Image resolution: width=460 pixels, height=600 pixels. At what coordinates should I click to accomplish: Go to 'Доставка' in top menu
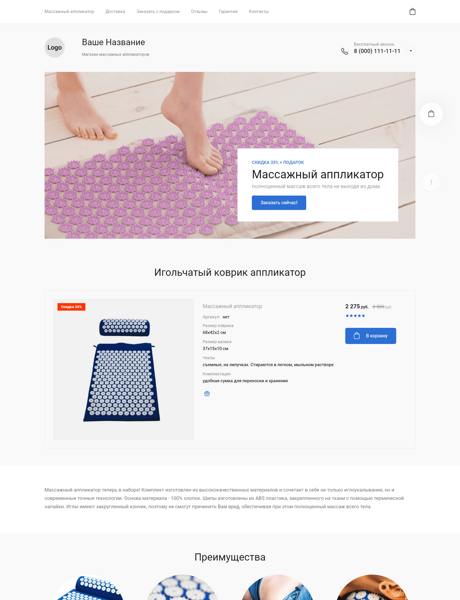pos(115,11)
